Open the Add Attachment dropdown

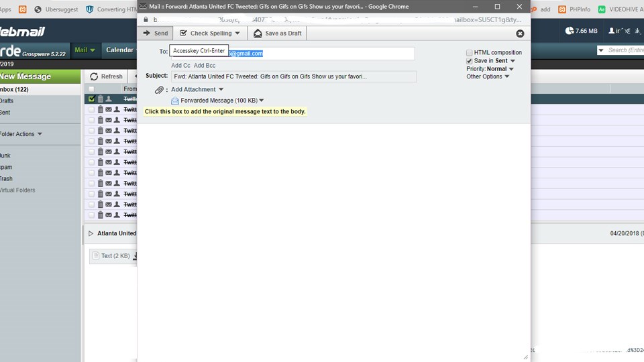tap(197, 90)
